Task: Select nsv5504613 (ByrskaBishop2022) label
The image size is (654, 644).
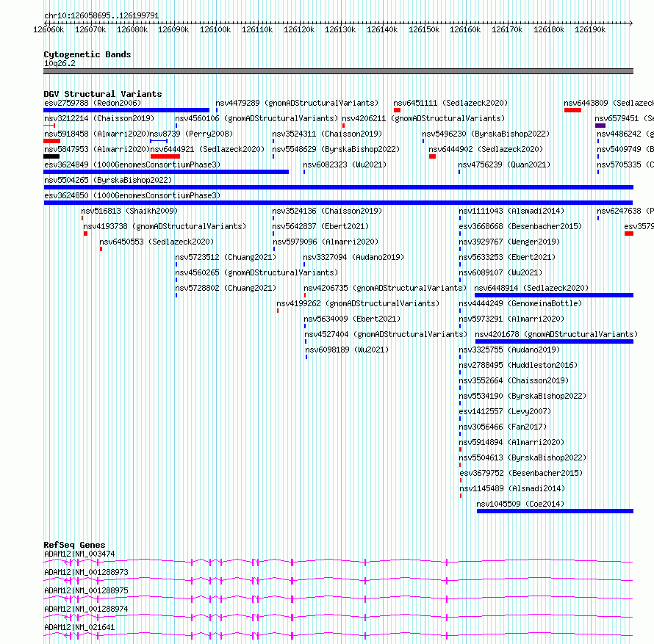Action: pyautogui.click(x=522, y=457)
